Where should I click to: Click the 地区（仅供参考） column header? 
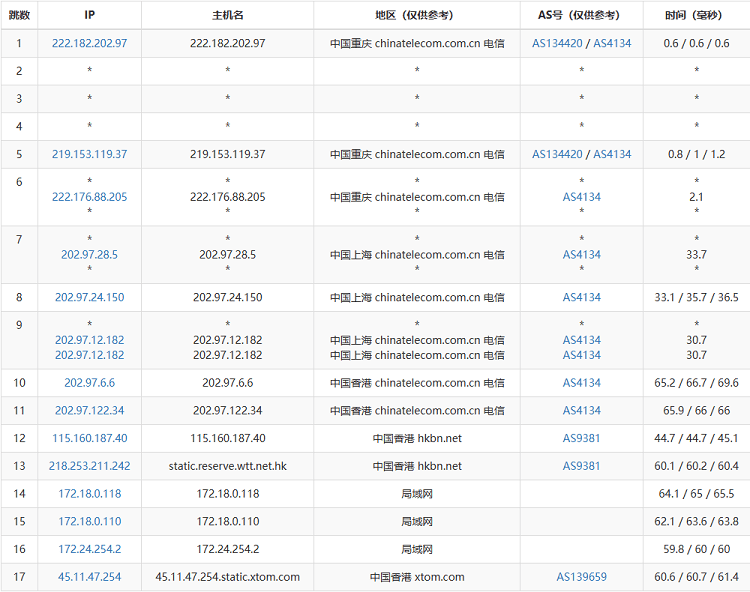417,15
